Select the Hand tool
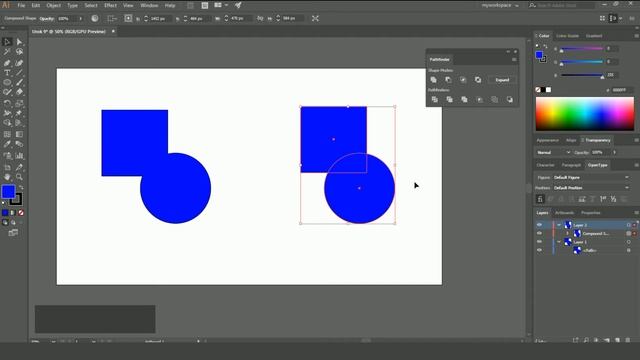 click(x=7, y=177)
